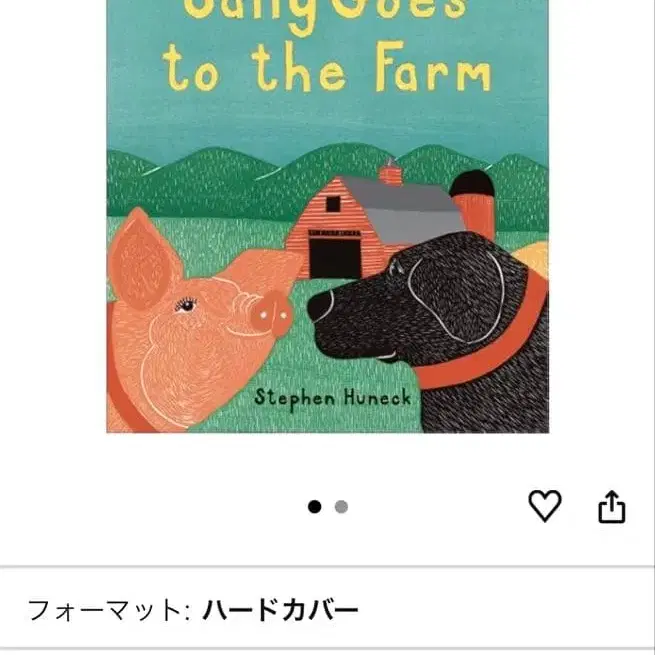Click the pig's snout
The image size is (655, 655).
tap(271, 314)
